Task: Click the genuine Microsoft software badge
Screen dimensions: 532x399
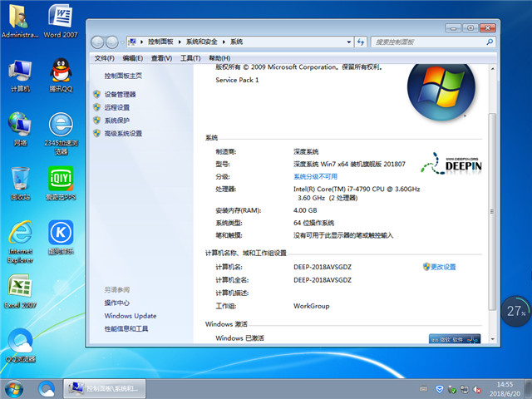Action: click(455, 339)
